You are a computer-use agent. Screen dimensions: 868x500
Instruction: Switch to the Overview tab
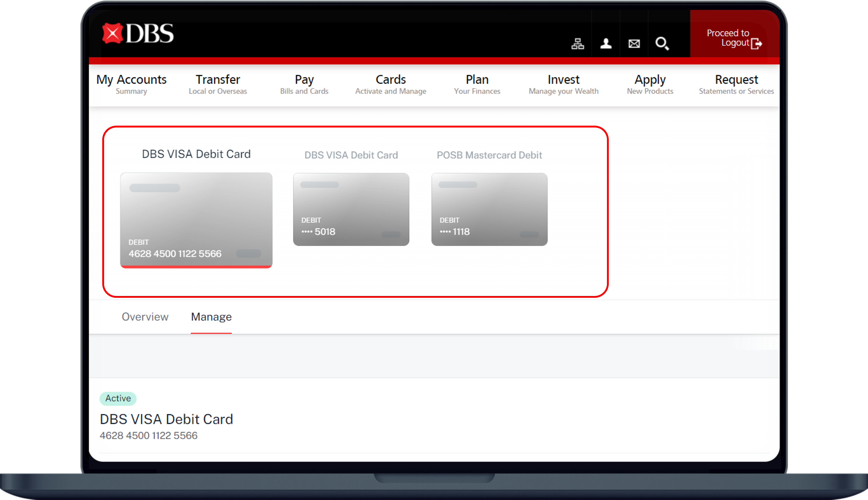pyautogui.click(x=145, y=317)
